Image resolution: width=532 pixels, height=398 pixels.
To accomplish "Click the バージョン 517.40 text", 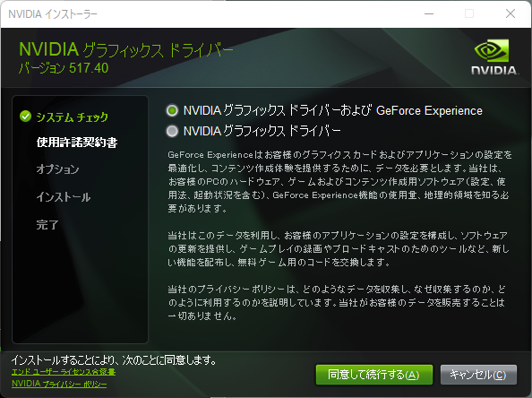I will (64, 68).
